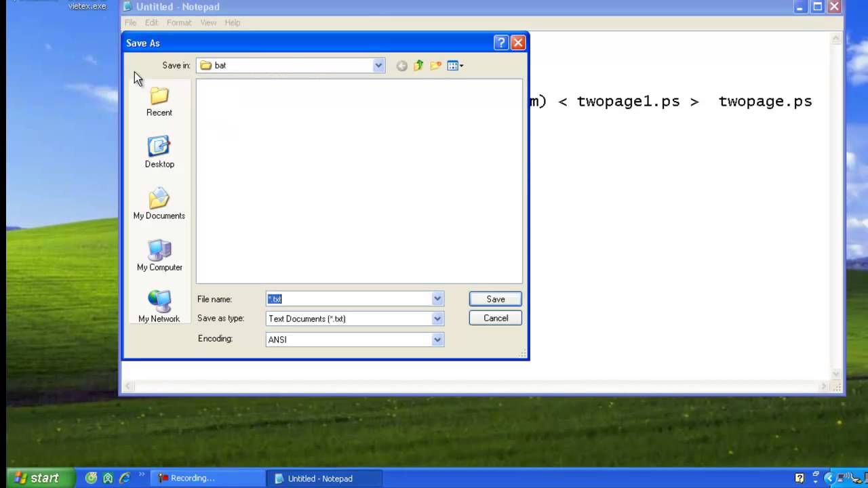Go up one folder level in Save As
Viewport: 868px width, 488px height.
(x=418, y=66)
